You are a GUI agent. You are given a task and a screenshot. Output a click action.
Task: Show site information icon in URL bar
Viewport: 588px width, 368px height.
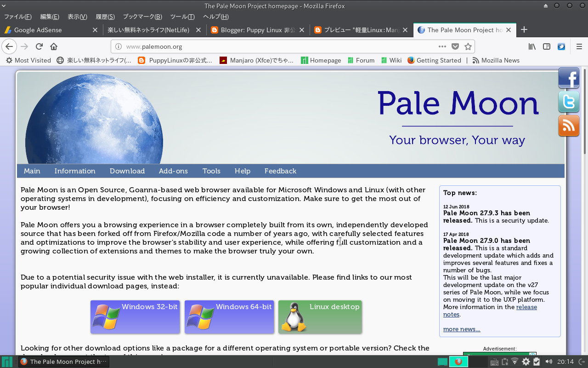point(118,46)
